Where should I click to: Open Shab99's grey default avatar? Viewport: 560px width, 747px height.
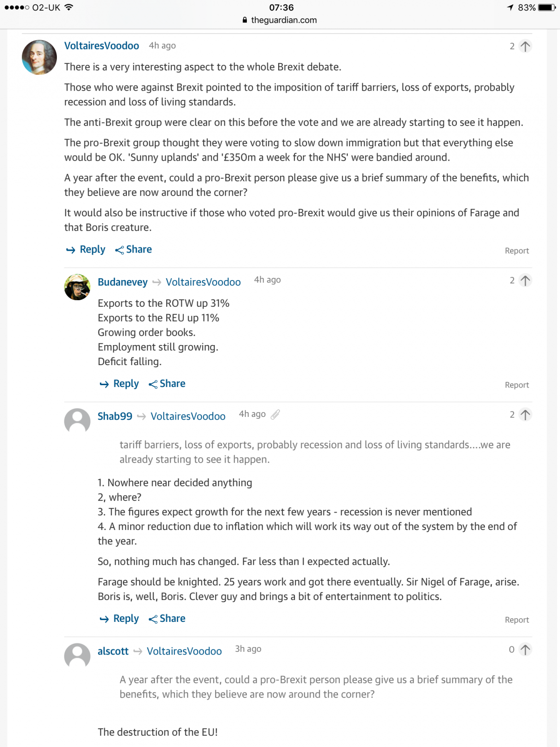(x=77, y=421)
